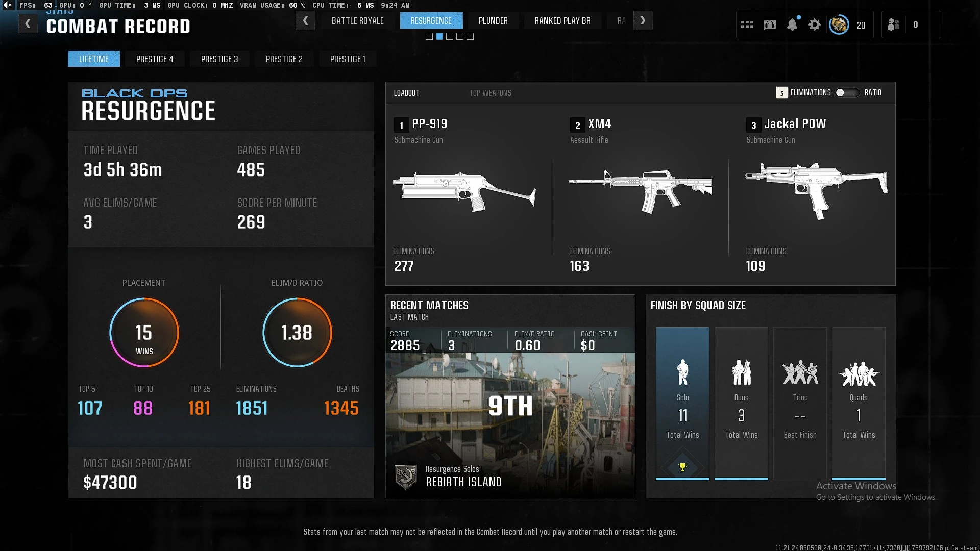The height and width of the screenshot is (551, 980).
Task: Open the friends social icon
Action: pos(893,24)
